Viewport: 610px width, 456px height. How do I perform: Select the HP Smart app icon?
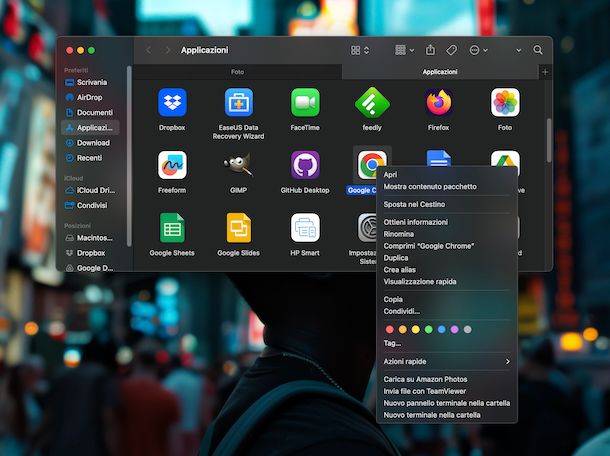point(305,228)
